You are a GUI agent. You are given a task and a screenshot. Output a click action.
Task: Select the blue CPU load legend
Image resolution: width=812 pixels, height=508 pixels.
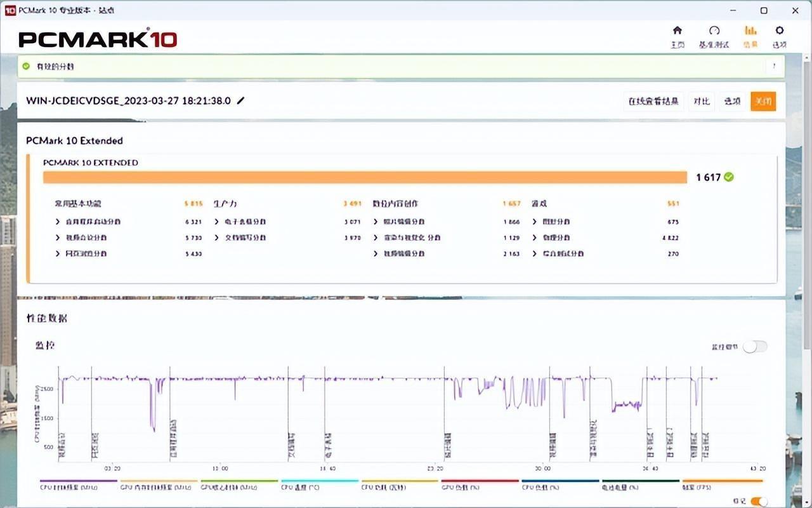tap(560, 485)
